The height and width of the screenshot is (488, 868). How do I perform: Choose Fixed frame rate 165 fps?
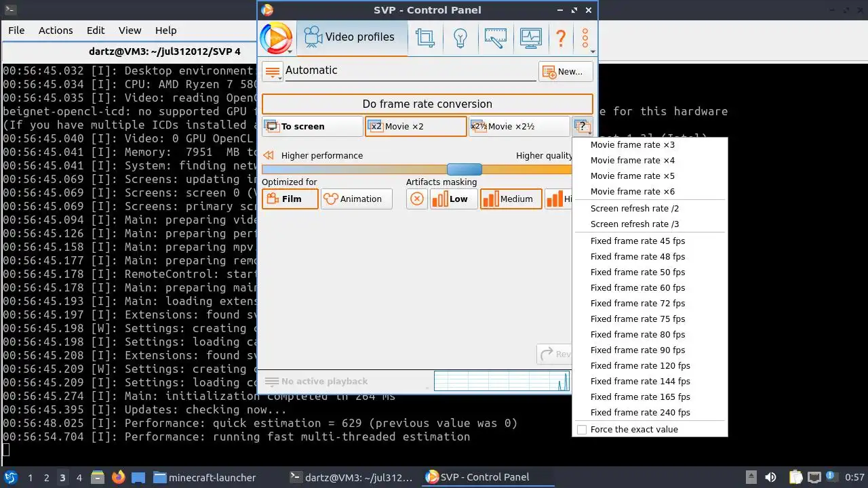coord(650,397)
